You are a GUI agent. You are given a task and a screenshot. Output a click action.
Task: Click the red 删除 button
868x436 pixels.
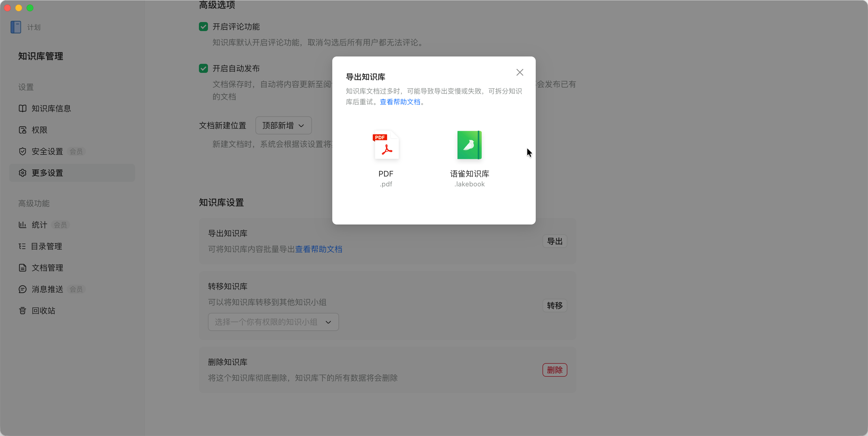click(555, 370)
